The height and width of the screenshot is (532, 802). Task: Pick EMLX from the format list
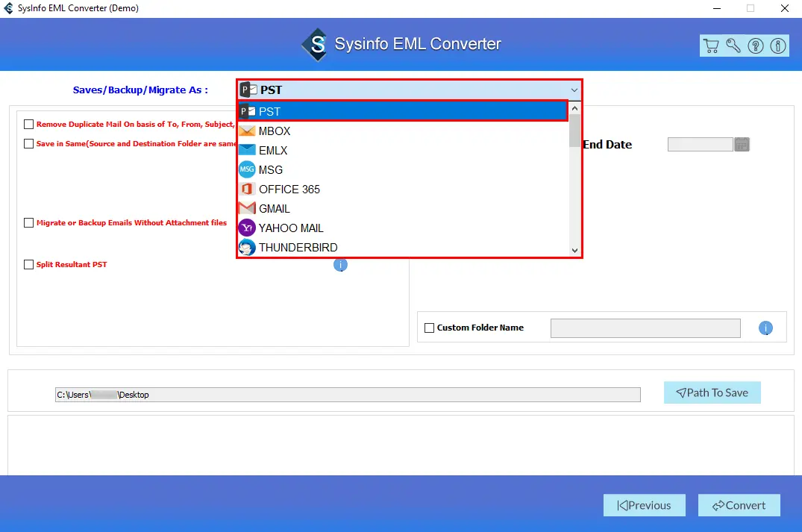(x=403, y=151)
